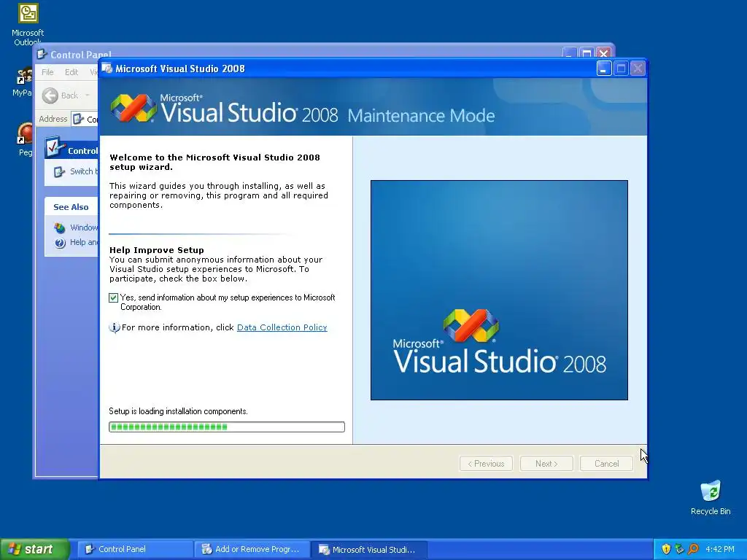This screenshot has height=560, width=747.
Task: Click the Cancel button in setup wizard
Action: pyautogui.click(x=606, y=464)
